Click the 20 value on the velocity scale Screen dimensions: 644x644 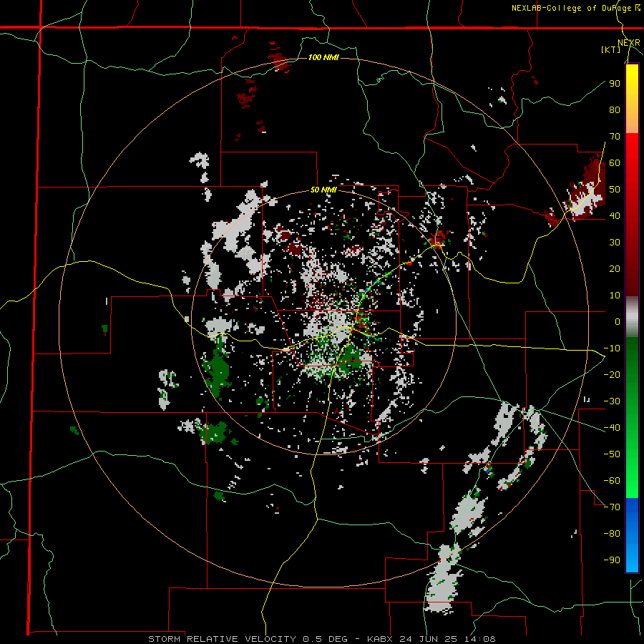click(615, 268)
